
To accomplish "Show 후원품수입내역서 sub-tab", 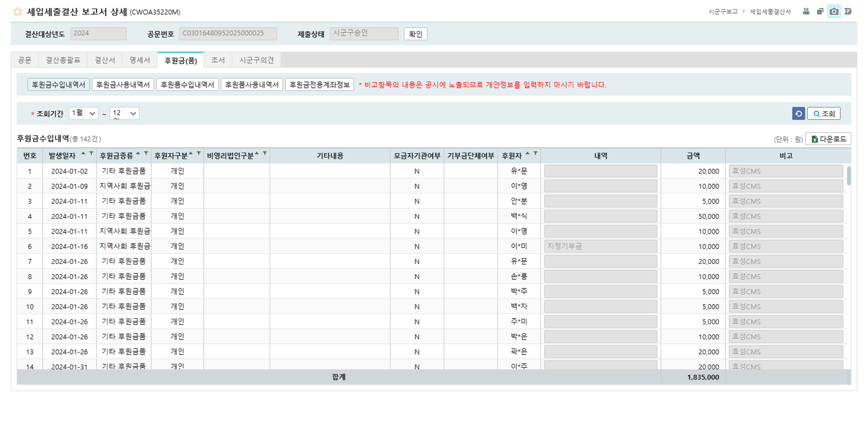I will 187,85.
